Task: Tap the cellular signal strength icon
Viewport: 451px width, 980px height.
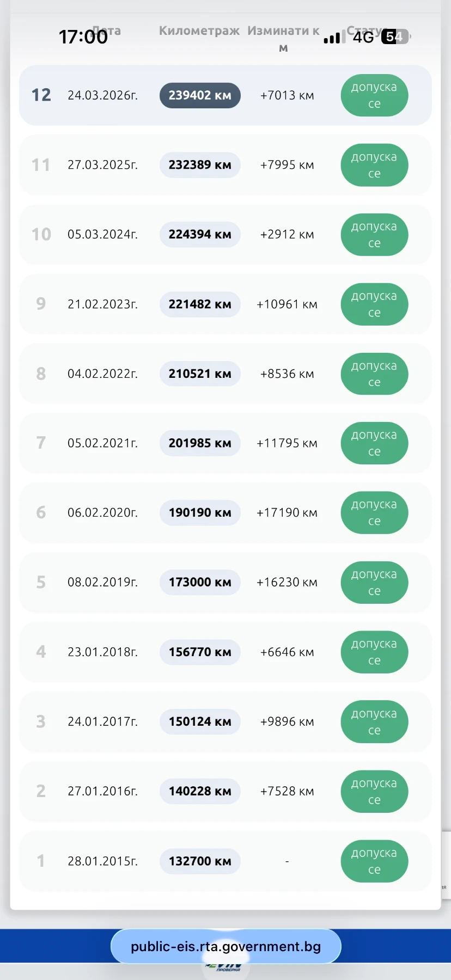Action: point(332,38)
